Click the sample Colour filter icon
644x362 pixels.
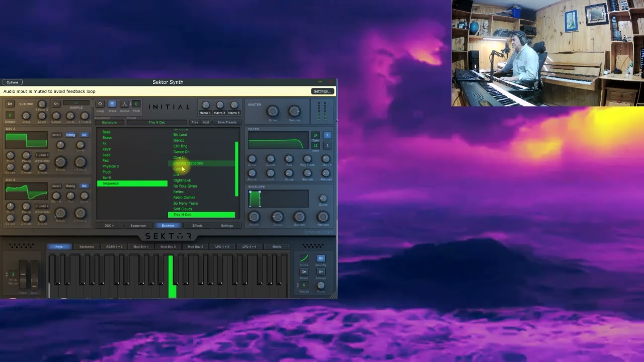[x=124, y=104]
